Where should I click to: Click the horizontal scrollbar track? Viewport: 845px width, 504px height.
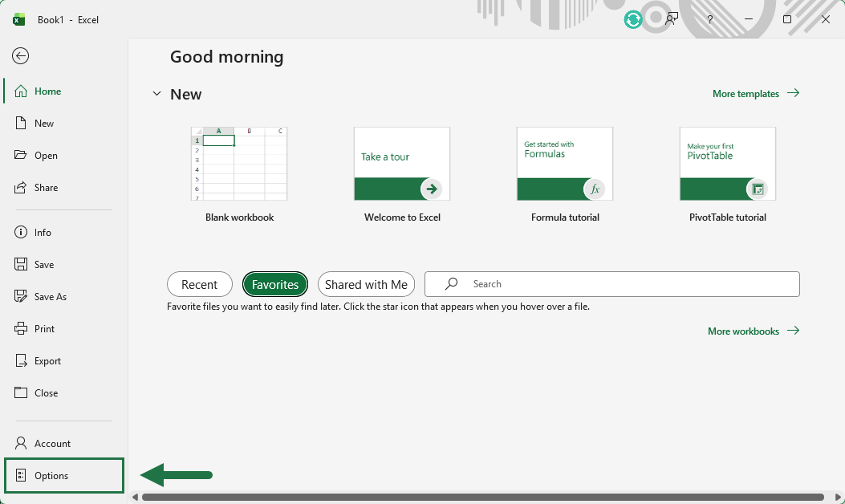point(483,497)
